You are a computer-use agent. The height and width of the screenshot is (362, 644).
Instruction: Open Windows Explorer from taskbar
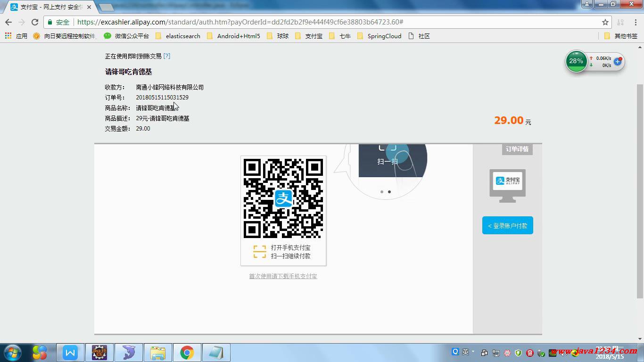click(158, 353)
